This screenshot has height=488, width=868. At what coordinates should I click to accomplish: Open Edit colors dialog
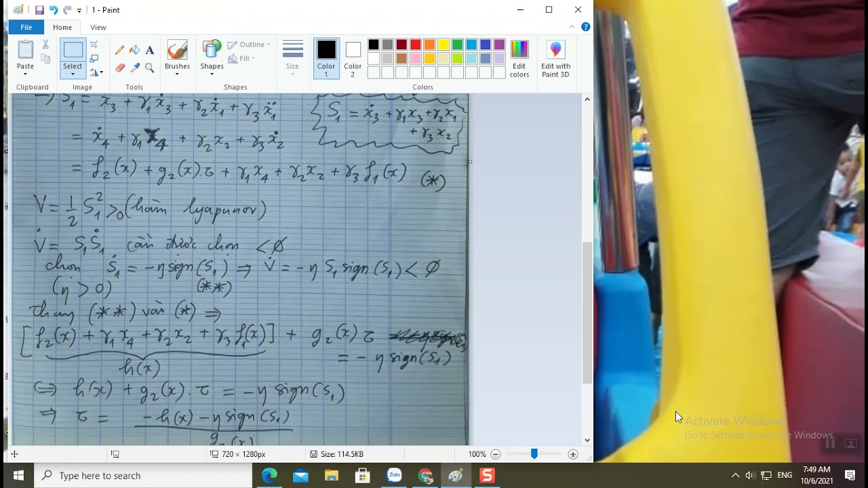pos(519,58)
